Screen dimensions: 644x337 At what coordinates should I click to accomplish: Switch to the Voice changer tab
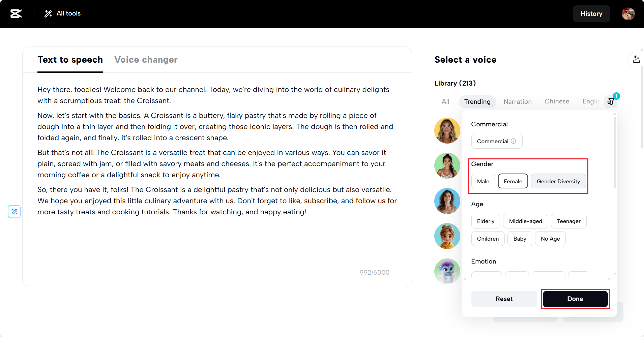(x=146, y=60)
